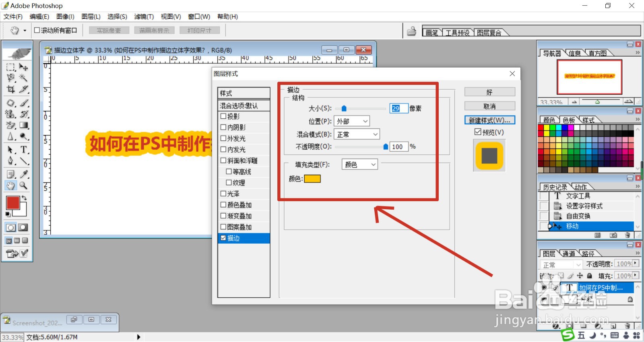This screenshot has height=342, width=644.
Task: Click the 好 OK button
Action: (490, 92)
